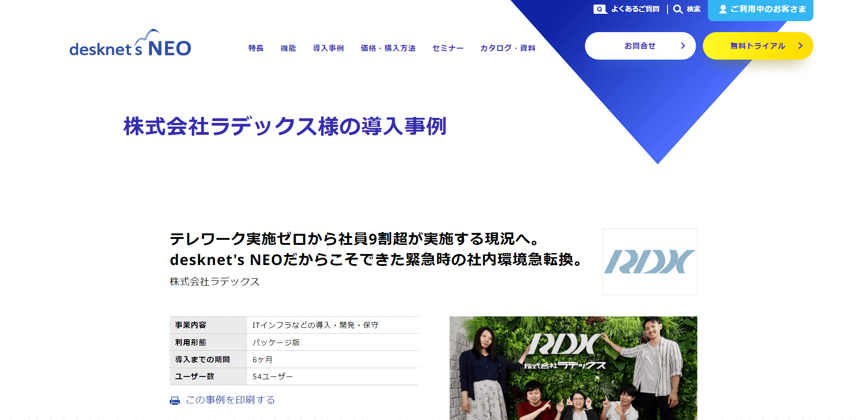Image resolution: width=868 pixels, height=420 pixels.
Task: Open the 機能 menu item
Action: 288,48
